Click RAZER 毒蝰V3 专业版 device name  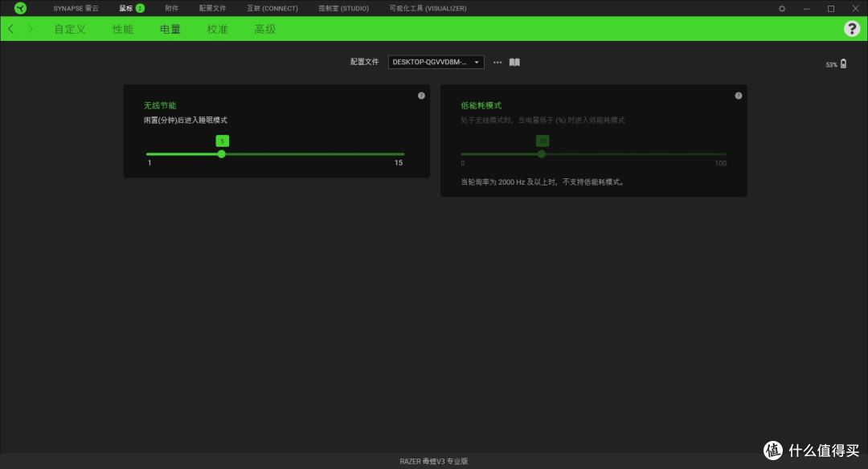434,461
